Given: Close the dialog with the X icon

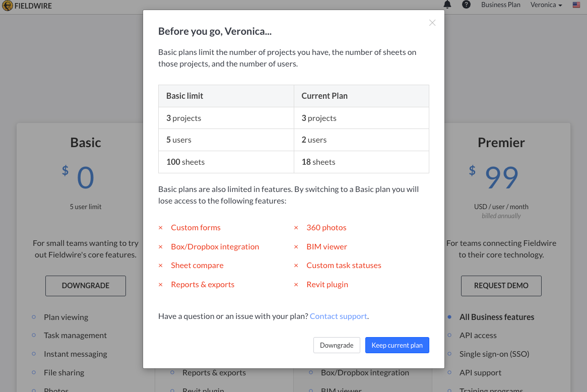Looking at the screenshot, I should tap(432, 23).
